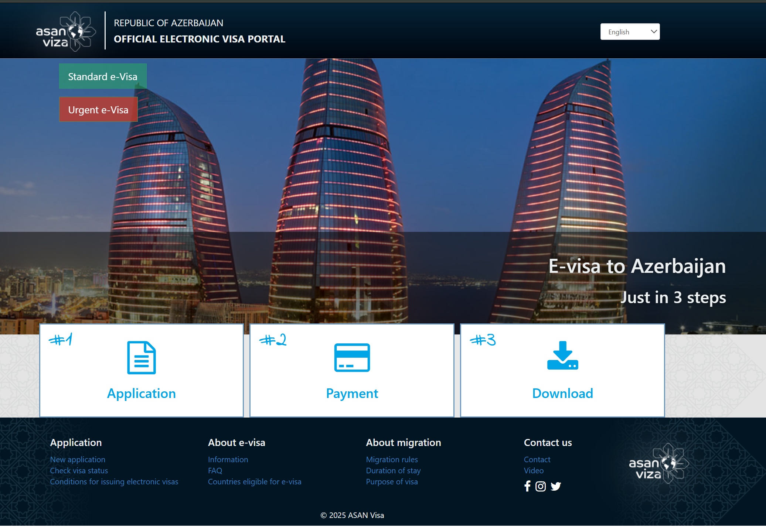Click the Facebook icon in footer
This screenshot has width=766, height=532.
pos(527,486)
